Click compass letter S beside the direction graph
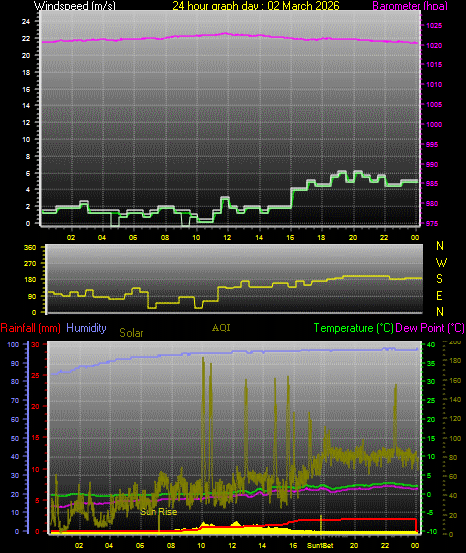466x553 pixels. (440, 279)
